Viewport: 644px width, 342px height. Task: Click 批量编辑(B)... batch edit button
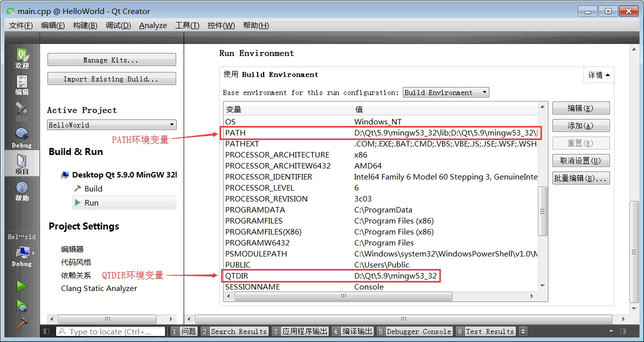[581, 178]
